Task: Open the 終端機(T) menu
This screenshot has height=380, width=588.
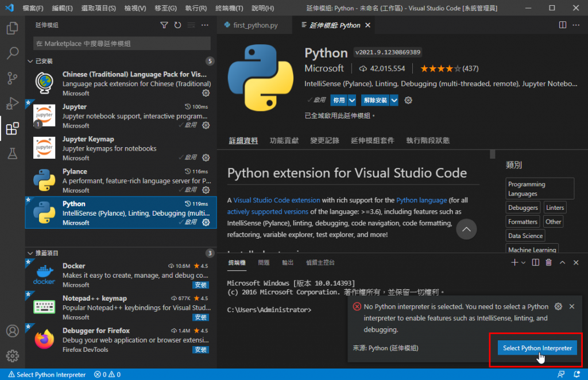Action: click(229, 8)
